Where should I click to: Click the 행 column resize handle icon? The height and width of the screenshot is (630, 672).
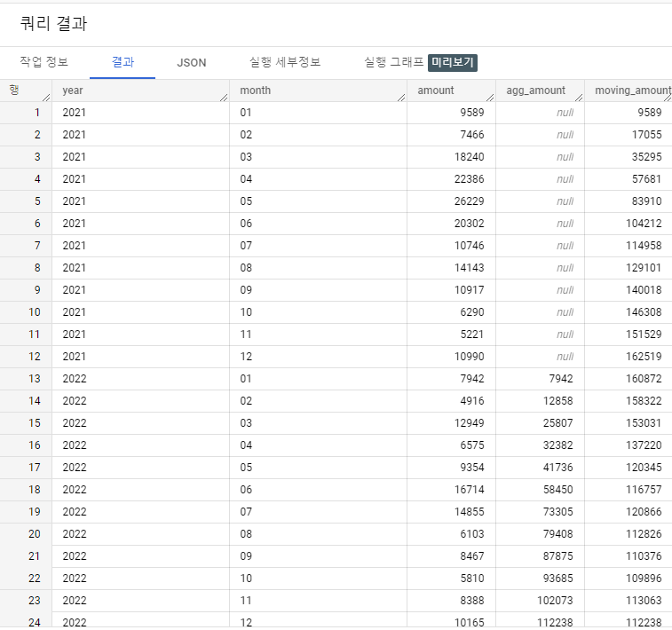tap(46, 98)
